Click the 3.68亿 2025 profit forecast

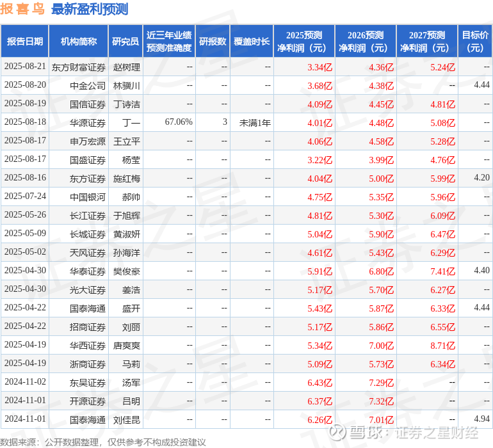coord(319,86)
